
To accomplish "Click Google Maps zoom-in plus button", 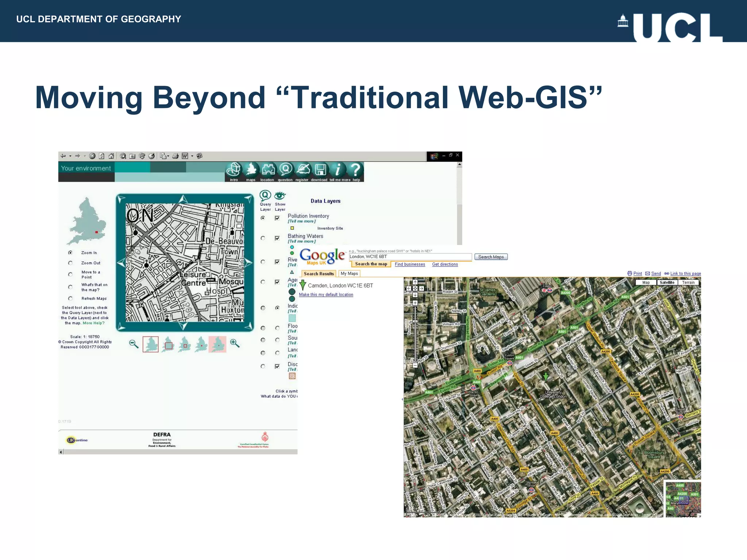I will point(415,303).
